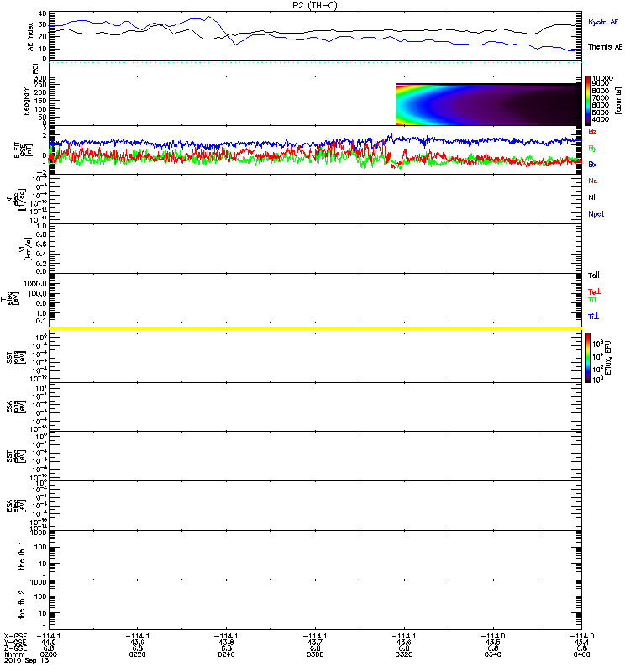Click the "[counts]" color bar label
This screenshot has height=672, width=630.
[x=617, y=101]
